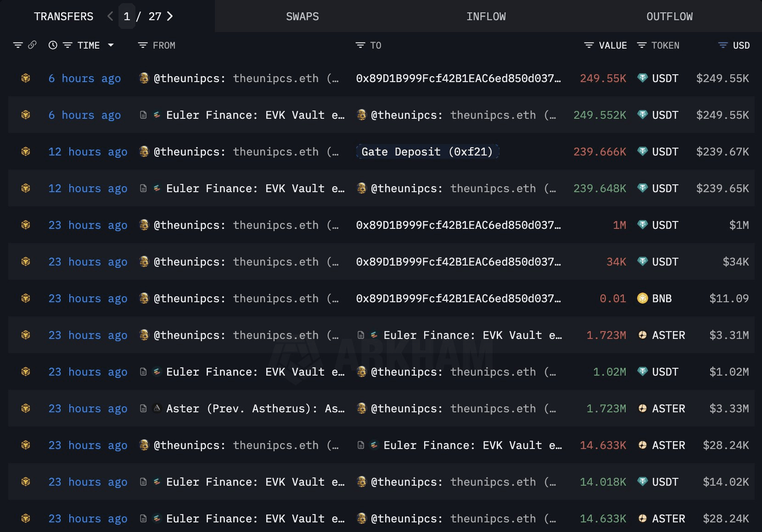This screenshot has width=762, height=532.
Task: Select the Transfers tab
Action: coord(63,17)
